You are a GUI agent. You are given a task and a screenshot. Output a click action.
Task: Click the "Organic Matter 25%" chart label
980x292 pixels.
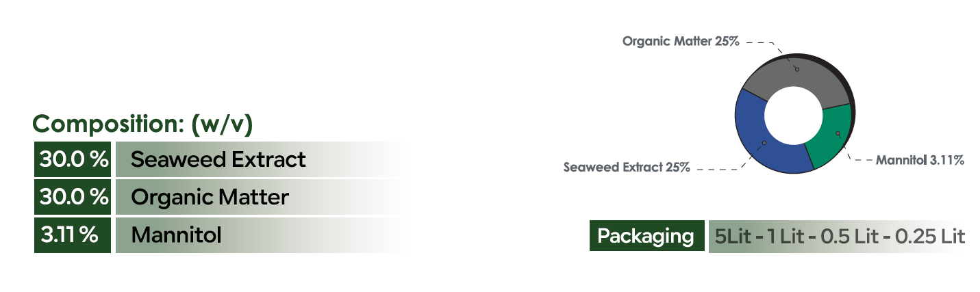pos(680,42)
